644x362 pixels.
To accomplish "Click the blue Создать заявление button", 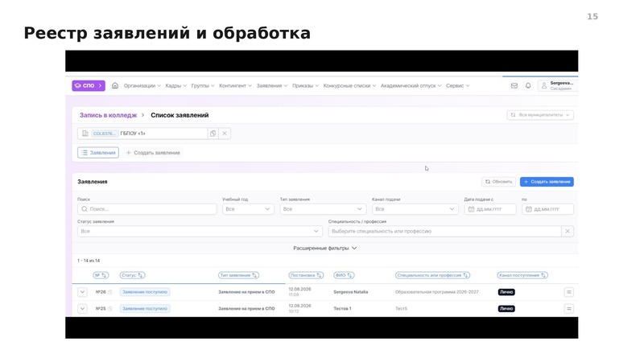I will coord(547,182).
